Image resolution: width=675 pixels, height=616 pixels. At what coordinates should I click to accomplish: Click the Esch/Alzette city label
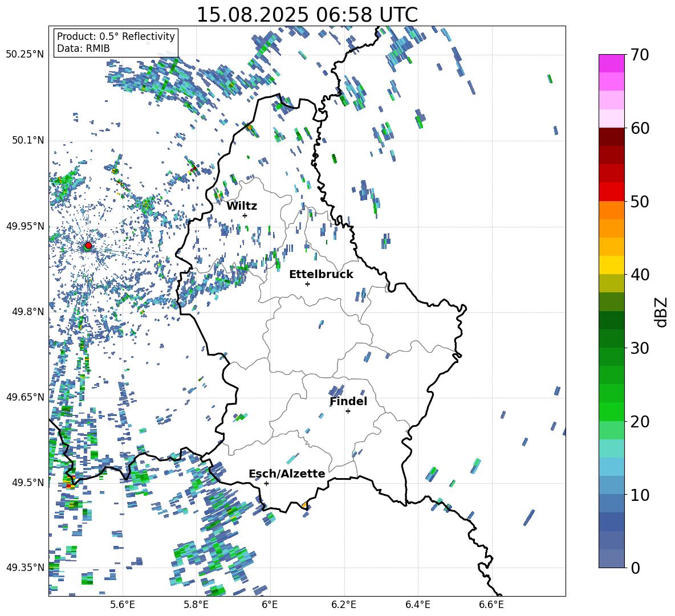[287, 474]
